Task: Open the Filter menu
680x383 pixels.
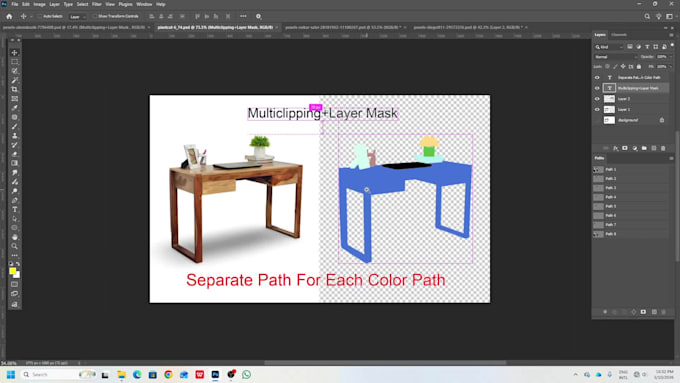Action: [97, 4]
